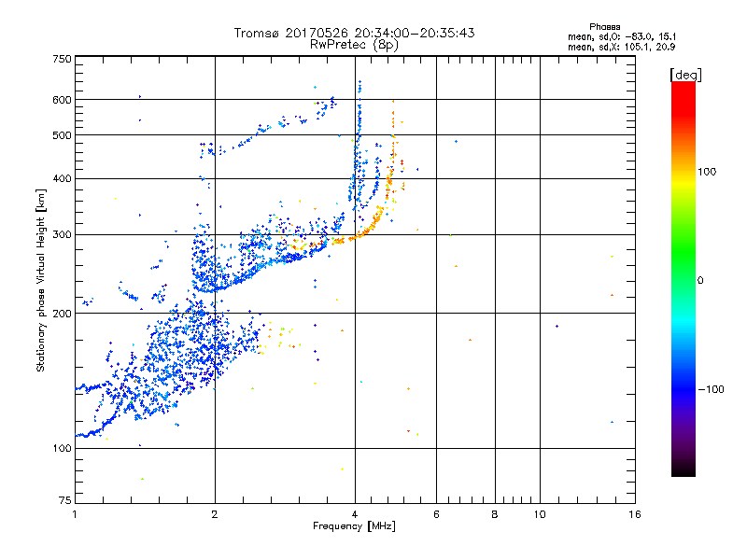Click the y-axis '200' tick label
This screenshot has height=560, width=747.
pyautogui.click(x=62, y=314)
